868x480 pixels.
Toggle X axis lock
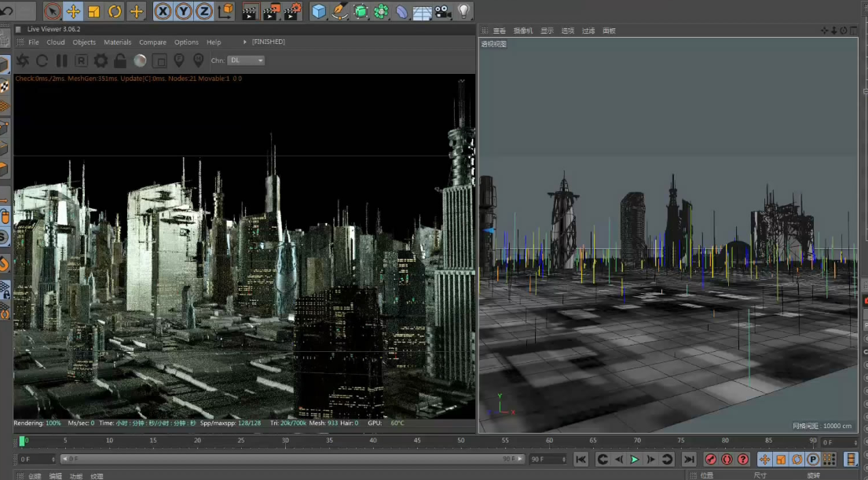163,11
